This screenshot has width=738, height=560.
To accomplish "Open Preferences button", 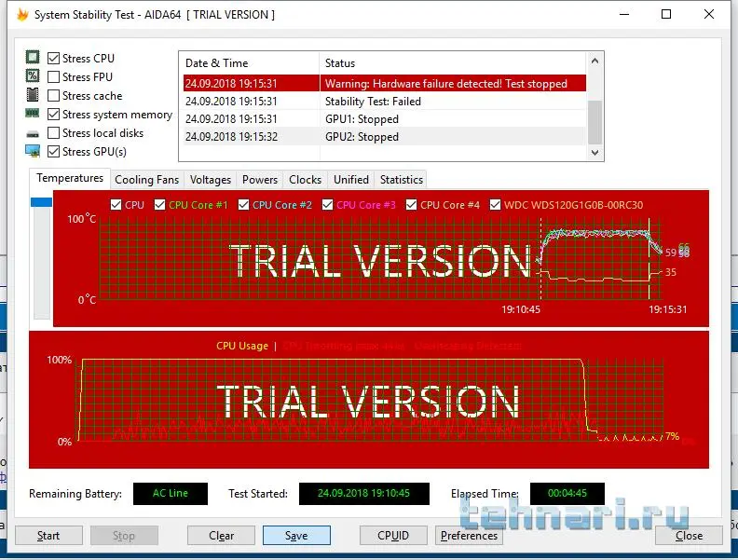I will pos(469,536).
